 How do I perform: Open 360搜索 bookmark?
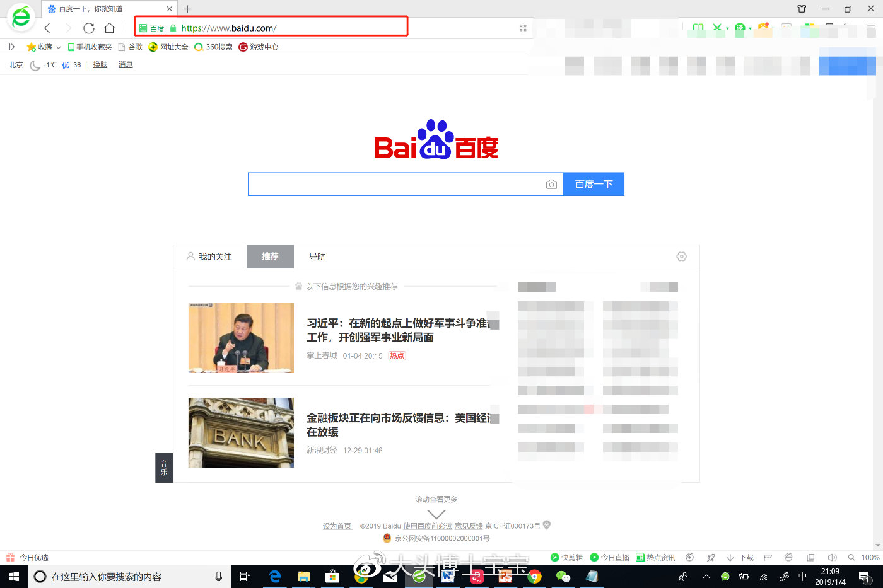click(213, 47)
